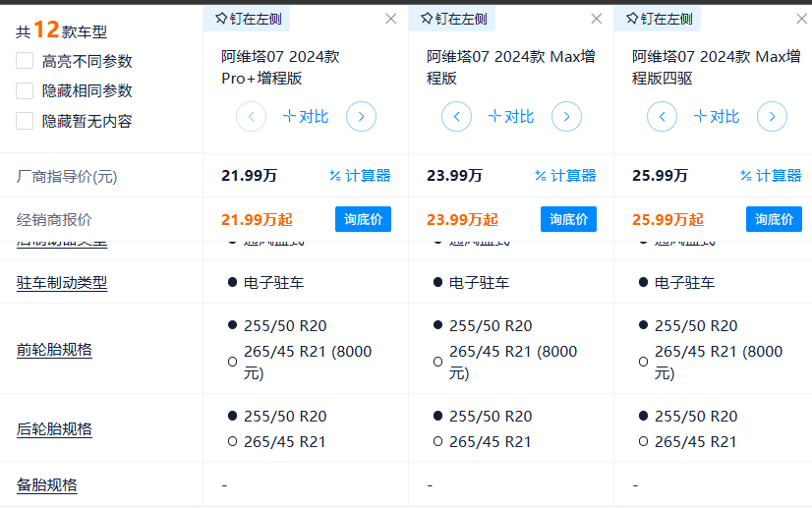The image size is (812, 508).
Task: Enable 高亮不同参数 checkbox
Action: click(x=25, y=61)
